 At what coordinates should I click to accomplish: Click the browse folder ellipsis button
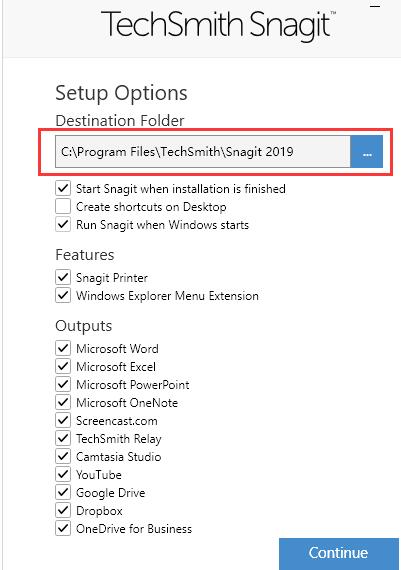[366, 152]
